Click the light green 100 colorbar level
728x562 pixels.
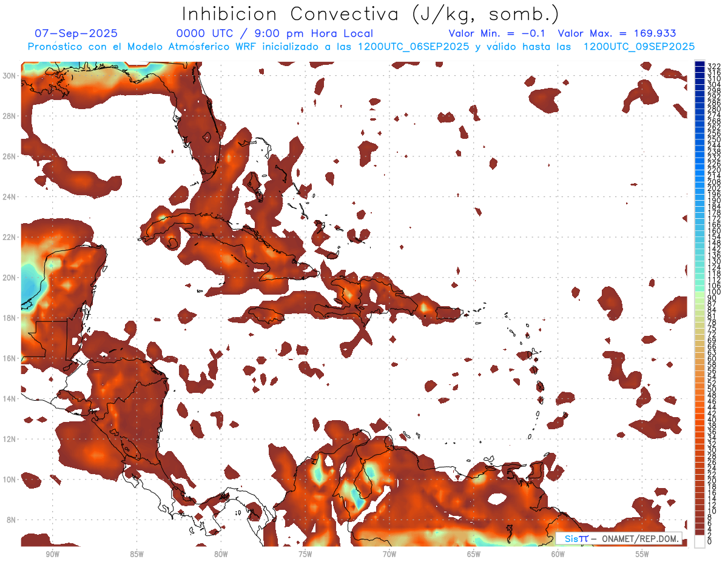pyautogui.click(x=699, y=292)
